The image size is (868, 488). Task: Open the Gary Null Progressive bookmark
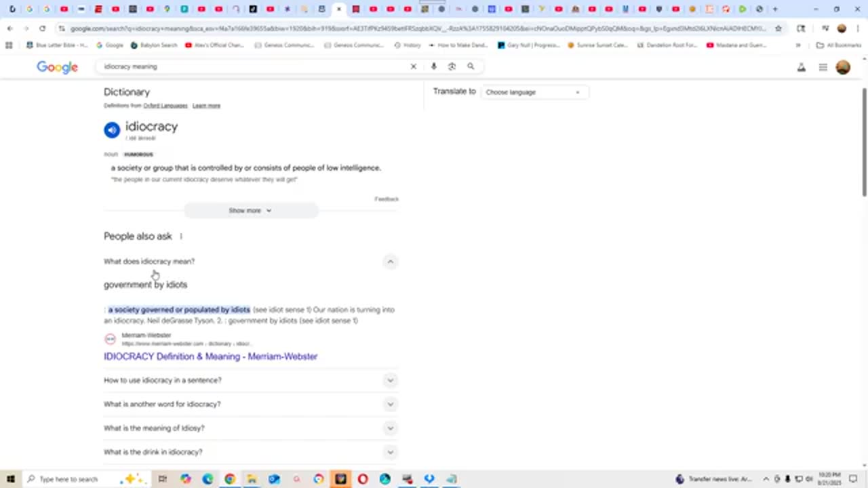pos(528,45)
